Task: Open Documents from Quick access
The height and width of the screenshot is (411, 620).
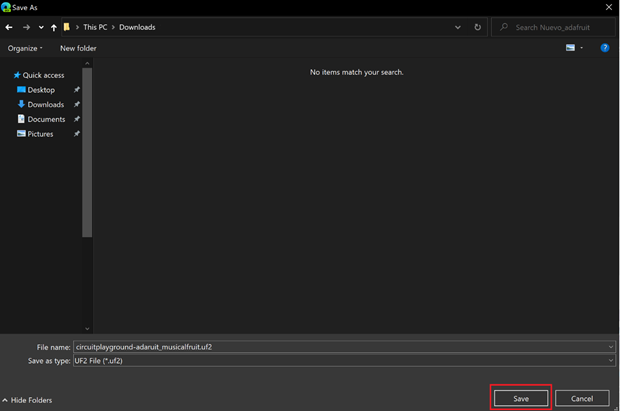Action: (x=45, y=119)
